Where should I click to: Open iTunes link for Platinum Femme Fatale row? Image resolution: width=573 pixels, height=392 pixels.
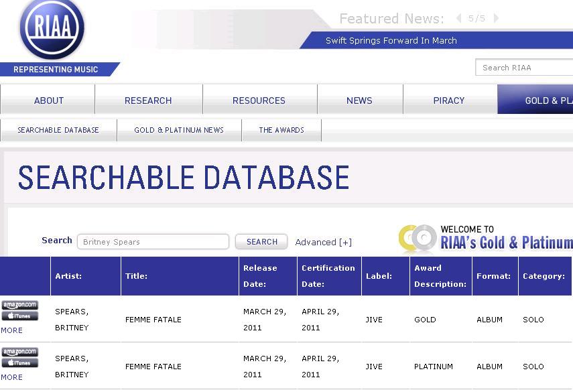point(19,363)
